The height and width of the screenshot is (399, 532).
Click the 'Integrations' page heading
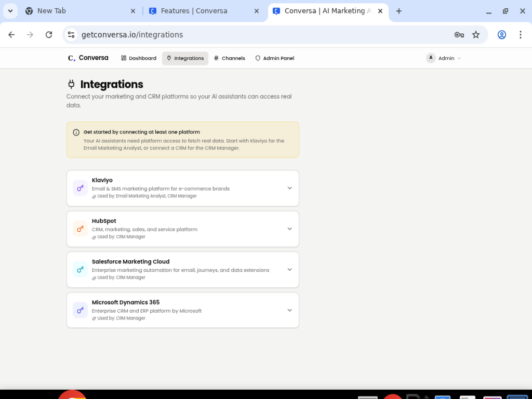click(112, 84)
